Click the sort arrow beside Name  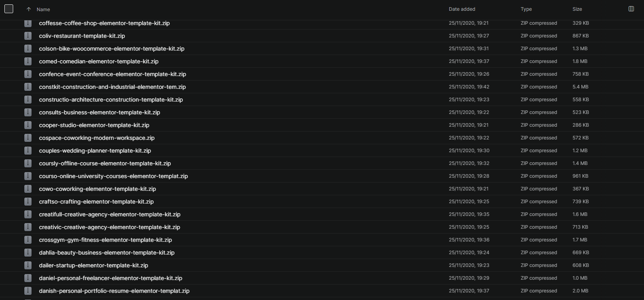29,9
